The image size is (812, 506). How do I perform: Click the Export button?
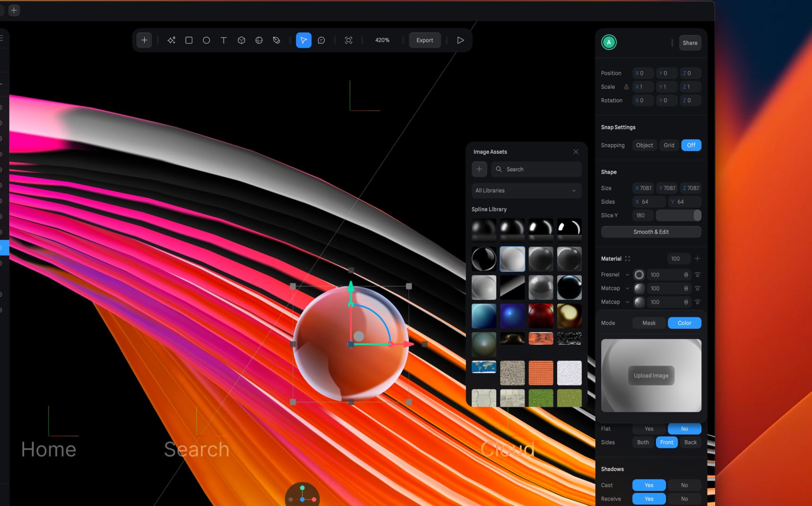424,40
